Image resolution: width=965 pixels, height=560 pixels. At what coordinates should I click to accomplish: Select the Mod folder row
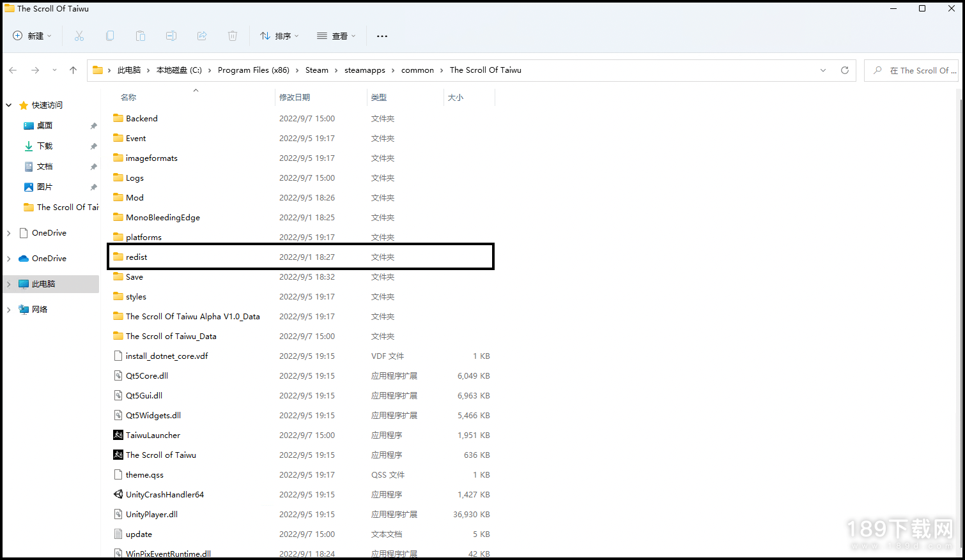302,197
